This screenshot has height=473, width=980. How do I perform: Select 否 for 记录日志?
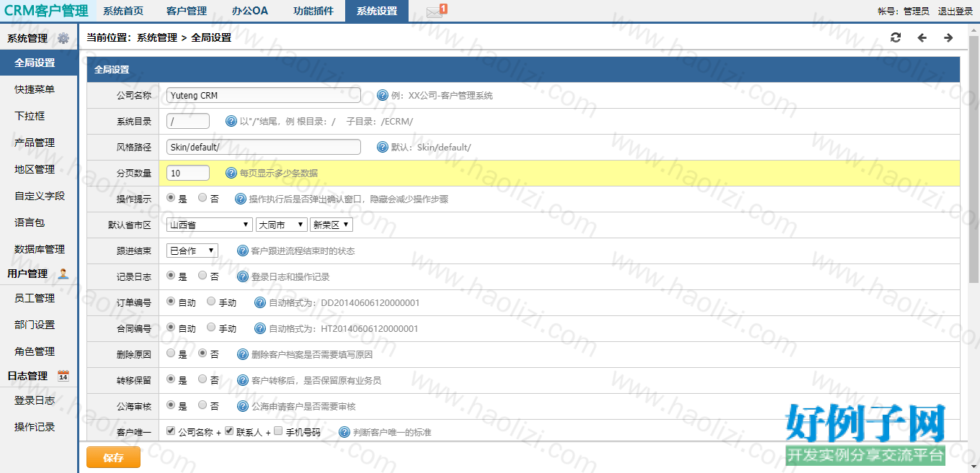[202, 275]
